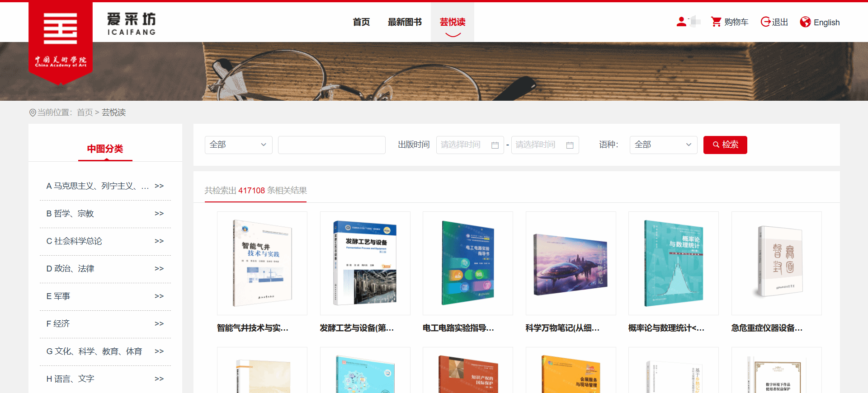Open the 发酵工艺与设备 book cover
The width and height of the screenshot is (868, 393).
pos(365,263)
